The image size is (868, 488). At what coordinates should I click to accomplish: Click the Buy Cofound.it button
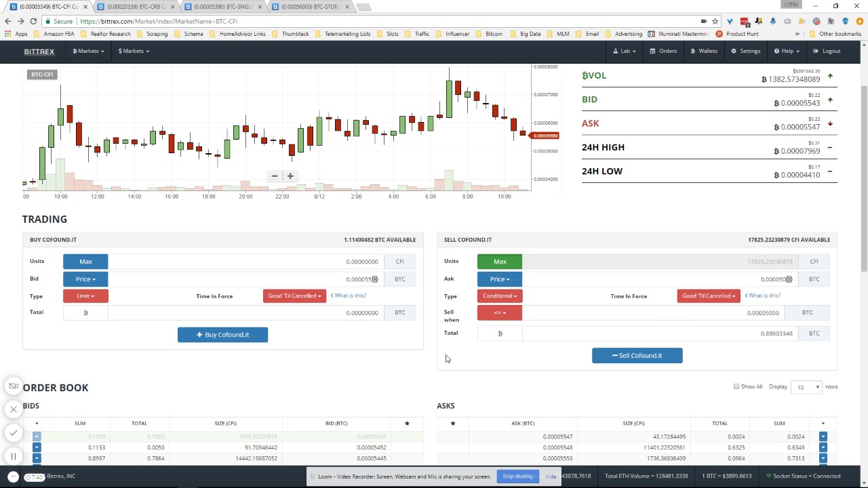222,335
